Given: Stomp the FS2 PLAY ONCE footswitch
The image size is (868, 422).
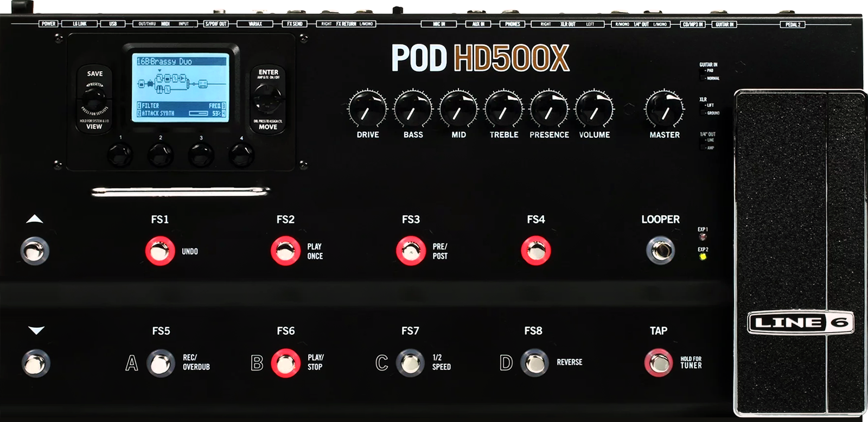Looking at the screenshot, I should tap(285, 251).
